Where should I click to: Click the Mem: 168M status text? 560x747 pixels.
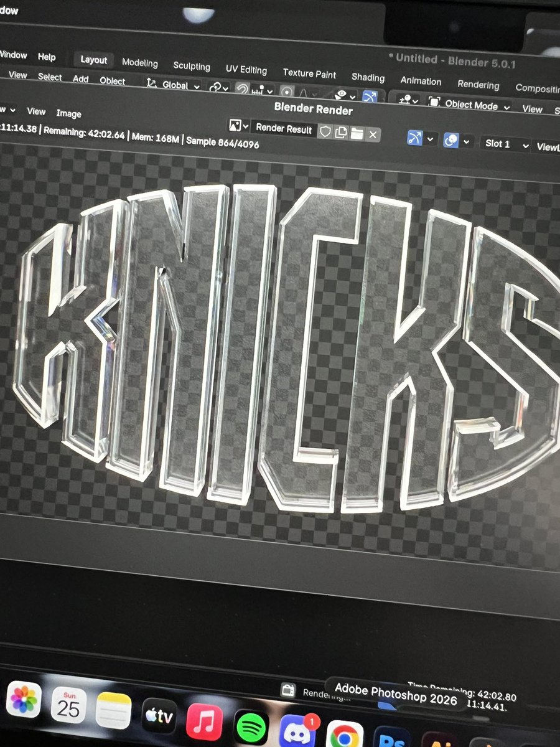point(155,137)
